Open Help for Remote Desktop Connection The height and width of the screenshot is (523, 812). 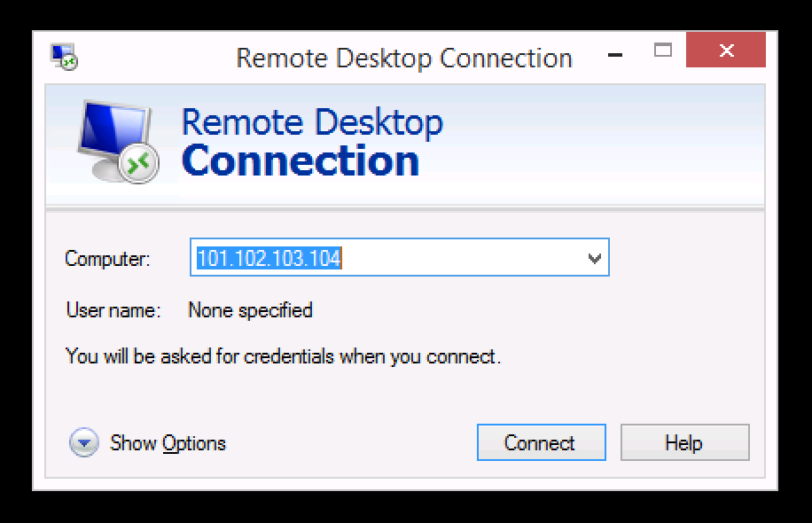684,442
